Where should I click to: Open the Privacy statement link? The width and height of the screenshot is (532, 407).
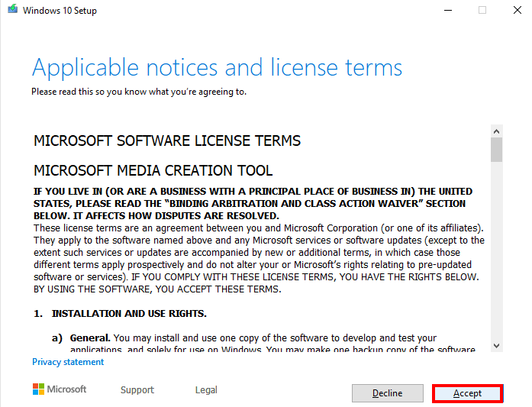coord(68,362)
